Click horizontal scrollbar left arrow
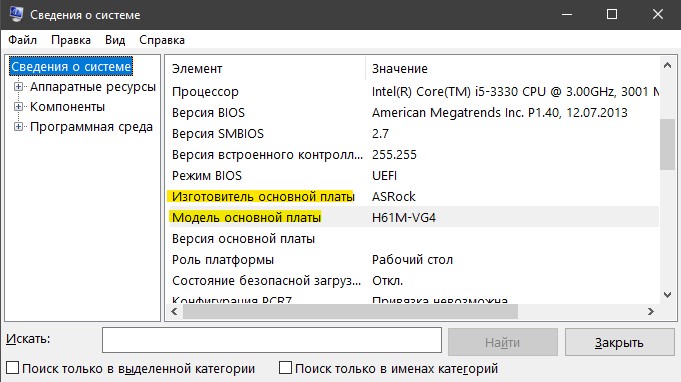The height and width of the screenshot is (382, 681). pos(175,311)
